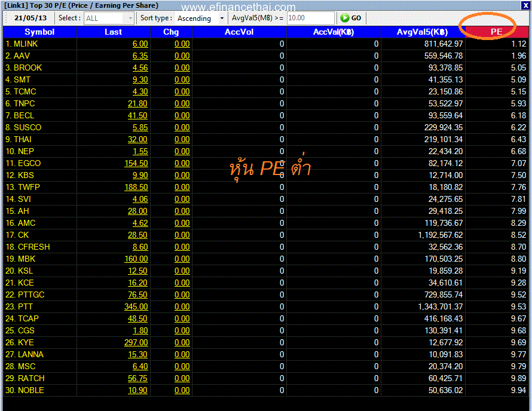Sort by the Chg column header
This screenshot has width=532, height=411.
click(x=171, y=32)
